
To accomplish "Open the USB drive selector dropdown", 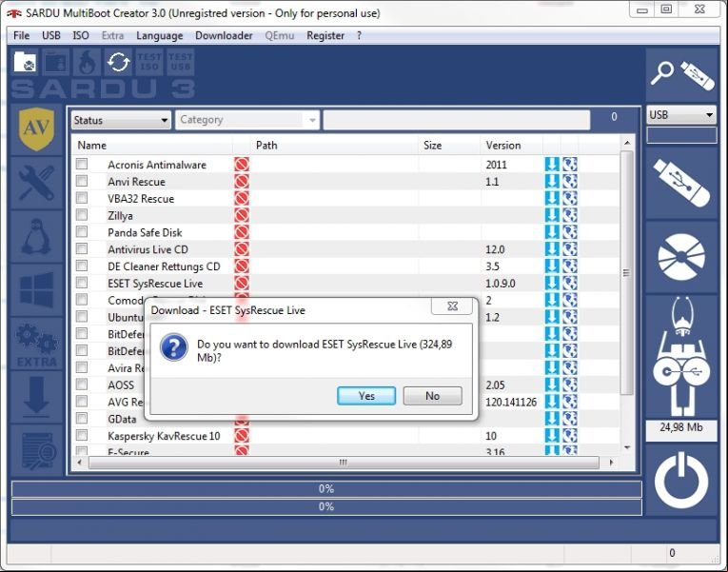I will (x=681, y=114).
